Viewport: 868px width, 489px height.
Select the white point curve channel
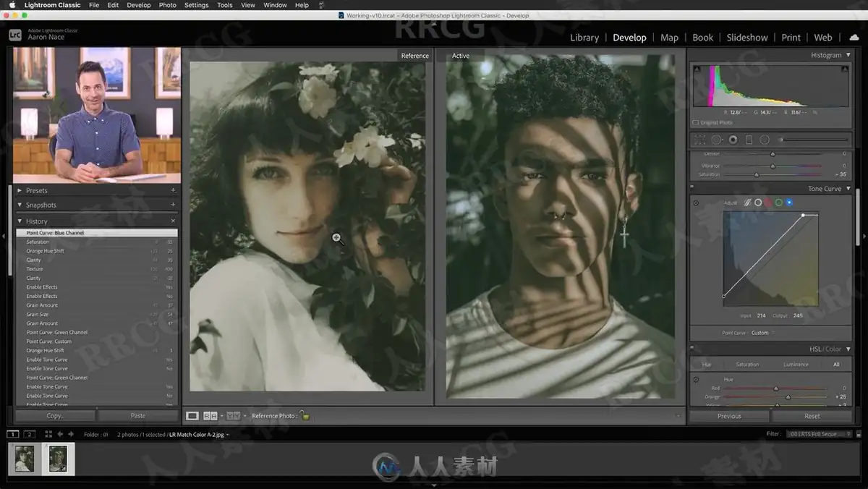[758, 203]
